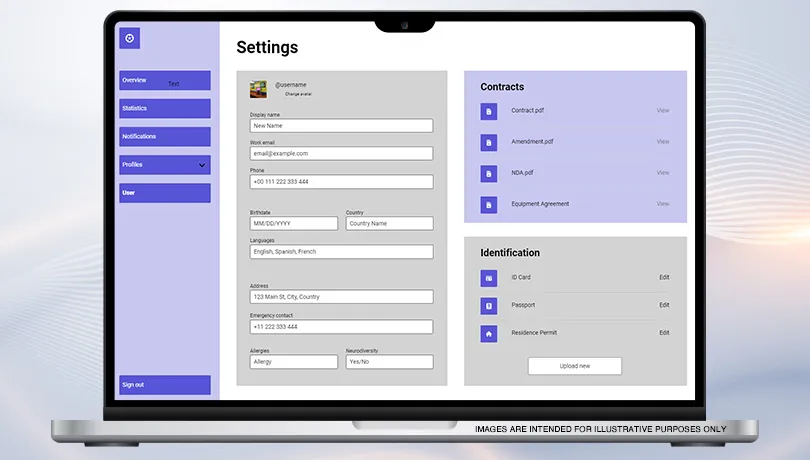Click the app logo icon in sidebar
The width and height of the screenshot is (810, 460).
pos(129,38)
